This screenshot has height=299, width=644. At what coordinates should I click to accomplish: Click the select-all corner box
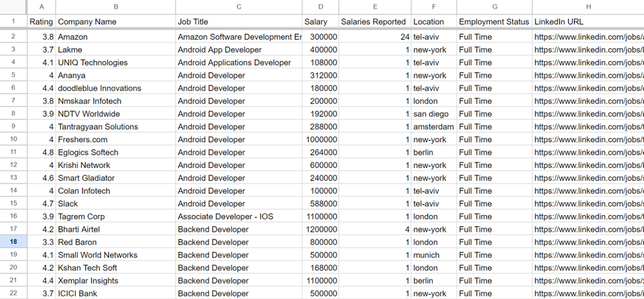13,6
